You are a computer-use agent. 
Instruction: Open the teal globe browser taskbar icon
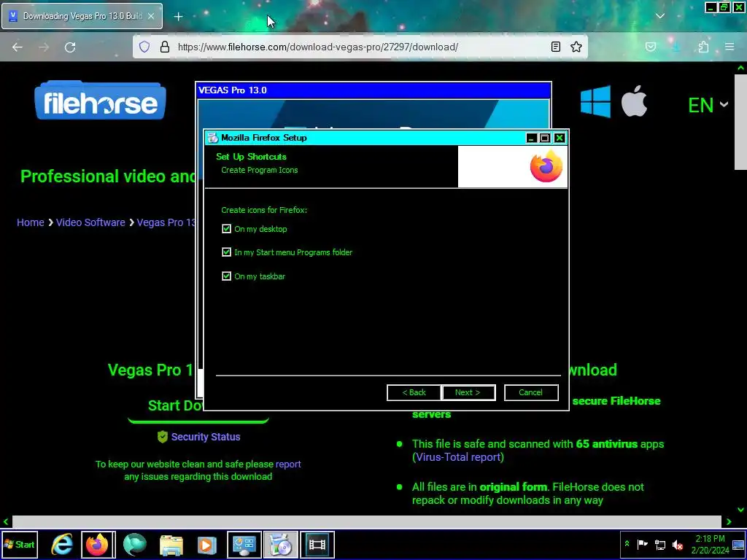pyautogui.click(x=135, y=544)
